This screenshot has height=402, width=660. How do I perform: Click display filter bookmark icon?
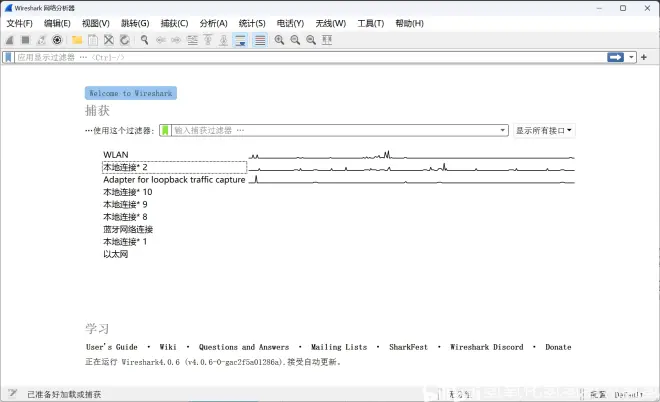8,57
